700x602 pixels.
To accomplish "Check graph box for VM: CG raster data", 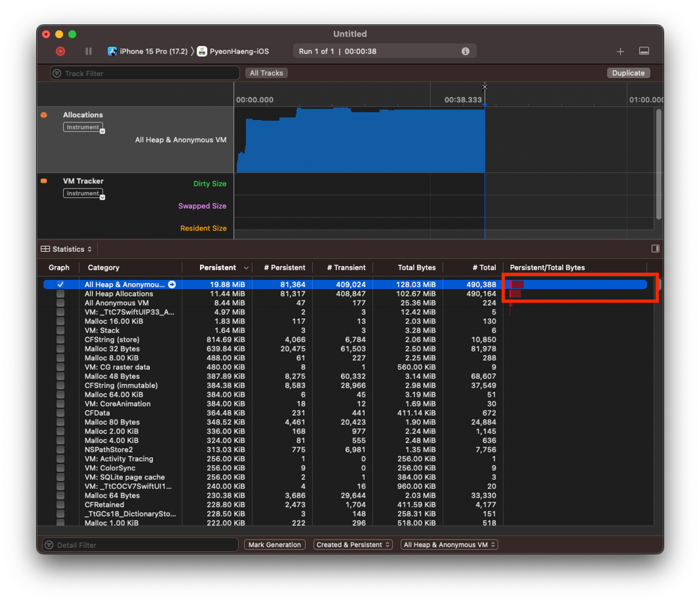I will click(61, 367).
